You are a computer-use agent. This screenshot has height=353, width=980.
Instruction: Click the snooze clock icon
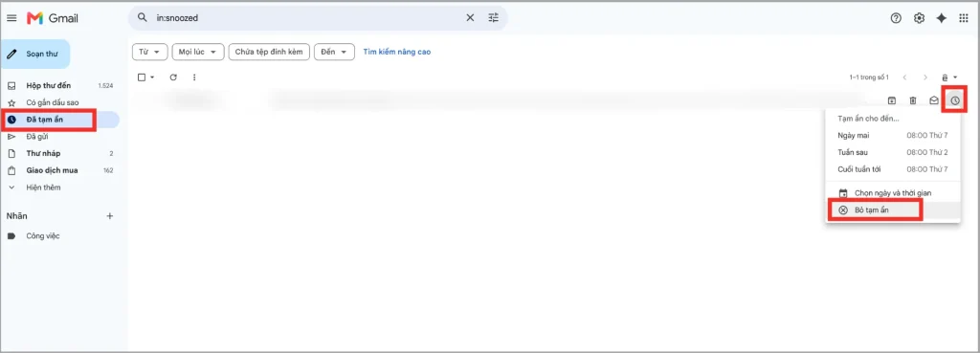point(955,100)
